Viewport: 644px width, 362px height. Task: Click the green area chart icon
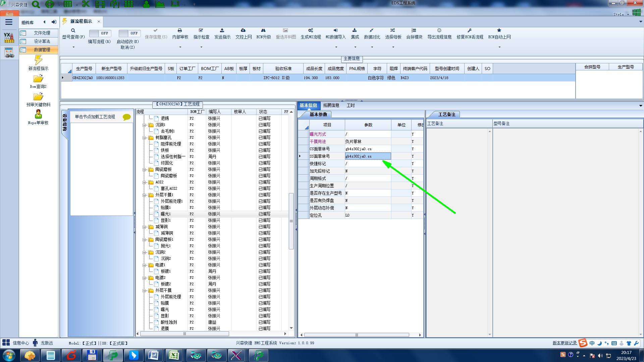tap(160, 4)
